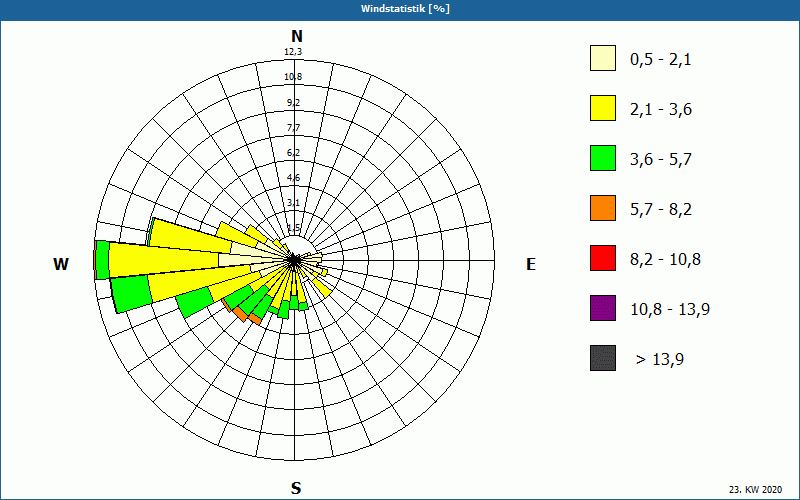The height and width of the screenshot is (500, 800).
Task: Click the large green segment of west-southwest bar
Action: point(132,293)
